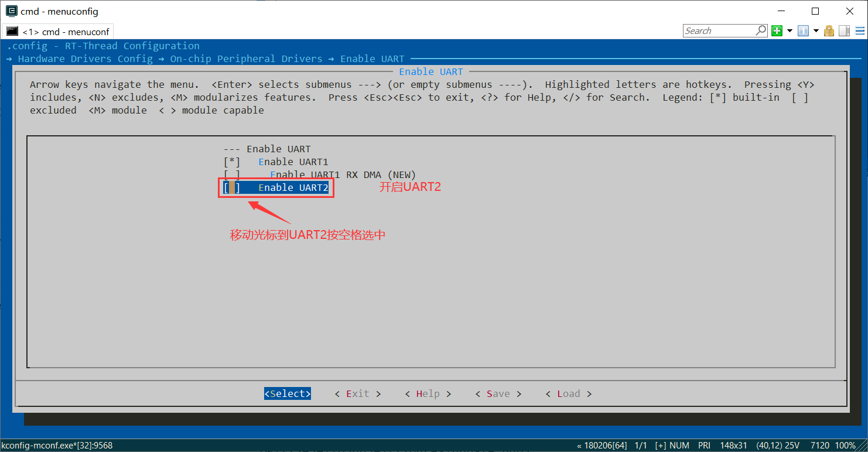This screenshot has height=452, width=868.
Task: Toggle the Enable UART1 checkbox
Action: point(232,162)
